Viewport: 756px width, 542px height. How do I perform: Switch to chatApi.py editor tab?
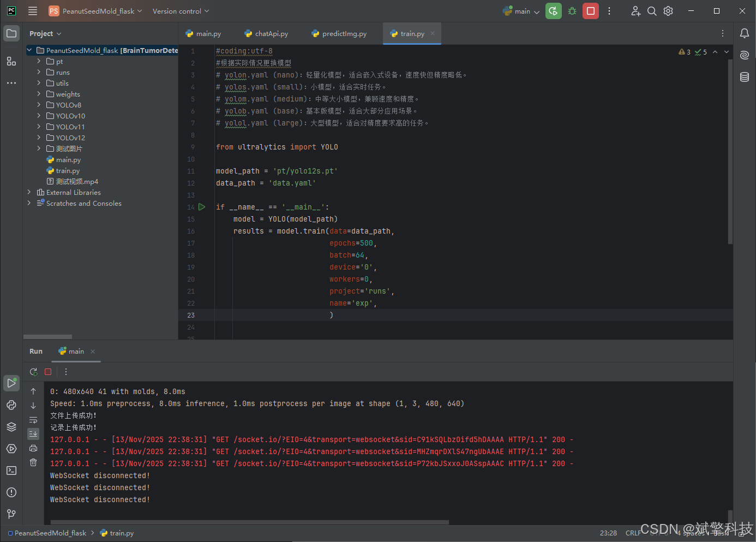click(267, 33)
